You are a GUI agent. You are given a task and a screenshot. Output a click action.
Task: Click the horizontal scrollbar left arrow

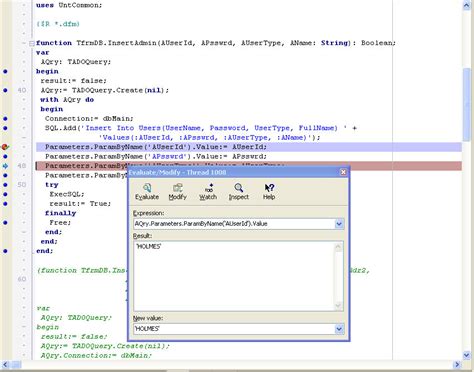coord(5,364)
